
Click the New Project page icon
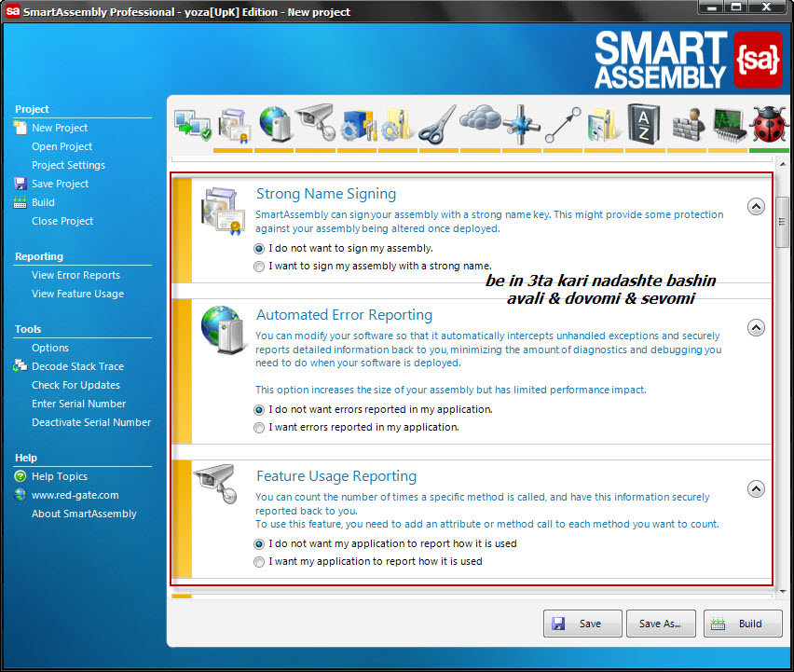tap(21, 128)
